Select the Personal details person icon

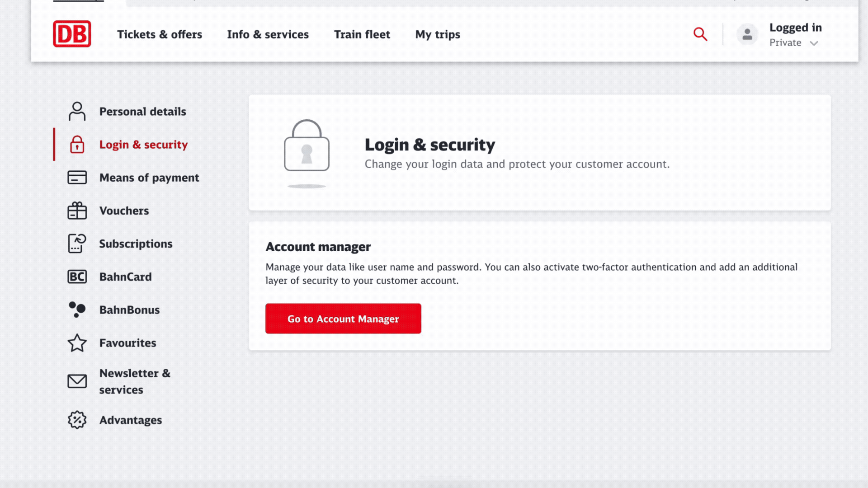tap(77, 112)
